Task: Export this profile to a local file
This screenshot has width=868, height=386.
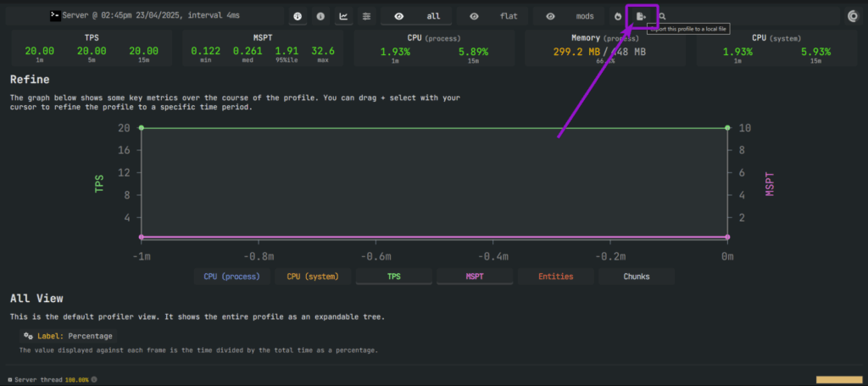Action: [x=641, y=17]
